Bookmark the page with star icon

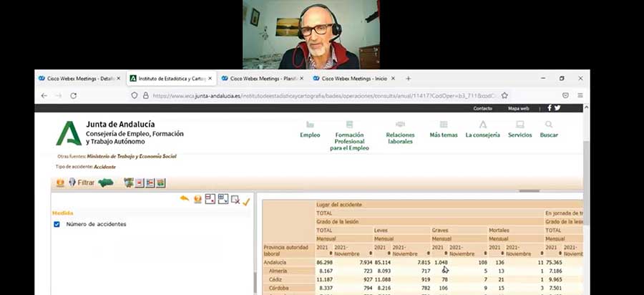pos(504,95)
